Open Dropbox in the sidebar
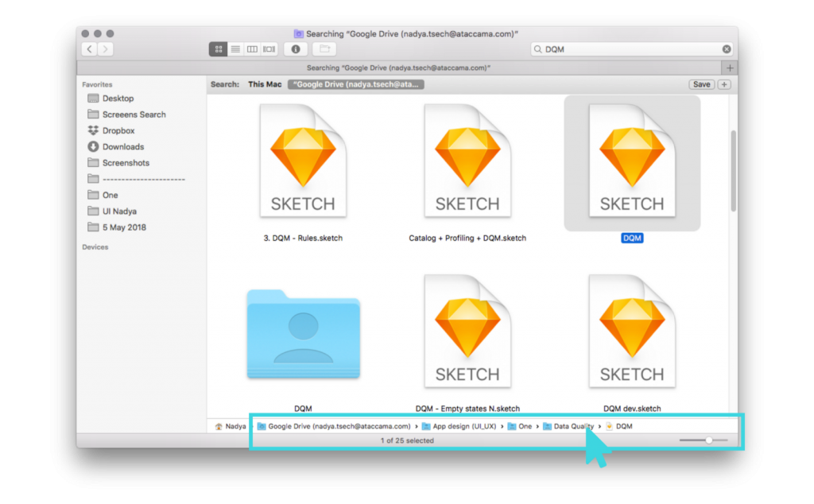The width and height of the screenshot is (814, 504). [118, 130]
